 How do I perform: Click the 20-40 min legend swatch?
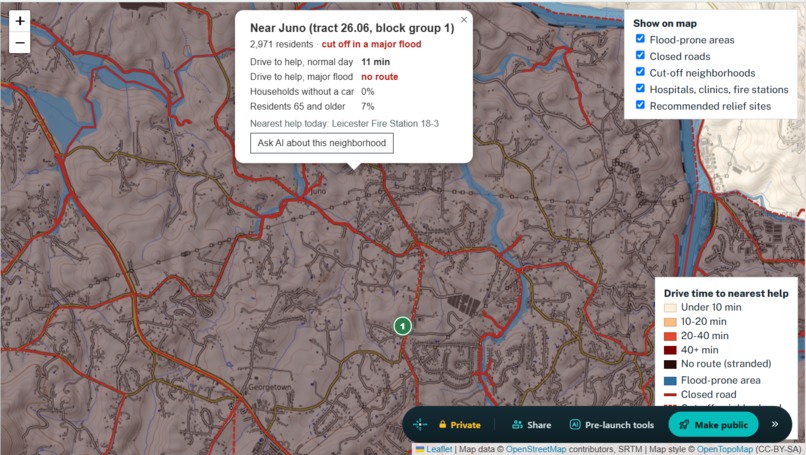tap(670, 336)
